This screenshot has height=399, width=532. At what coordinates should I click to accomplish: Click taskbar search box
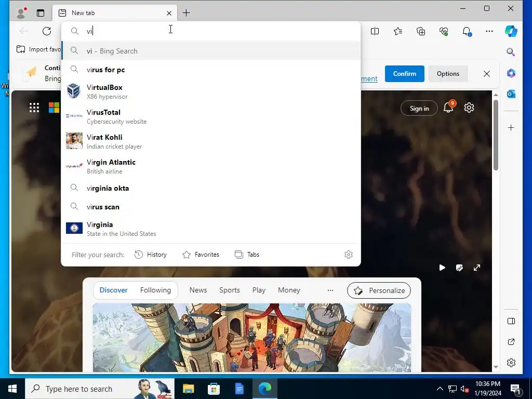click(100, 389)
